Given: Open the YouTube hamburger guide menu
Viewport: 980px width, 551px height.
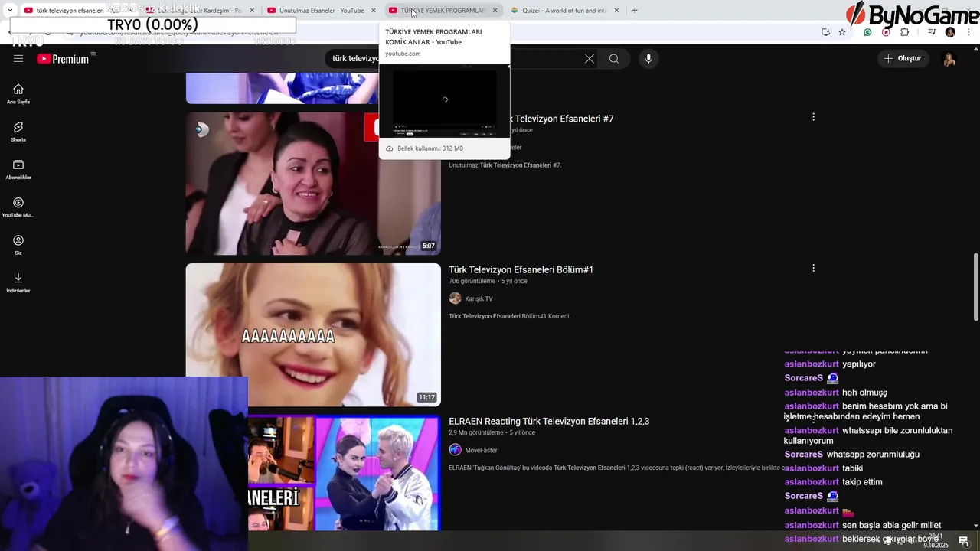Looking at the screenshot, I should [18, 58].
